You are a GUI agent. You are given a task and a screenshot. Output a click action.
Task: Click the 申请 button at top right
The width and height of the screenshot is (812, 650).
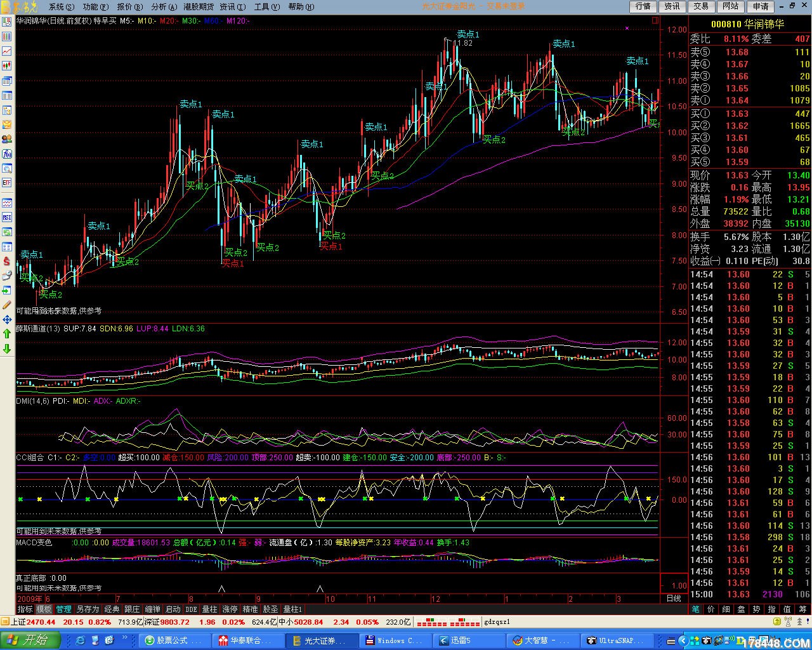click(x=761, y=6)
